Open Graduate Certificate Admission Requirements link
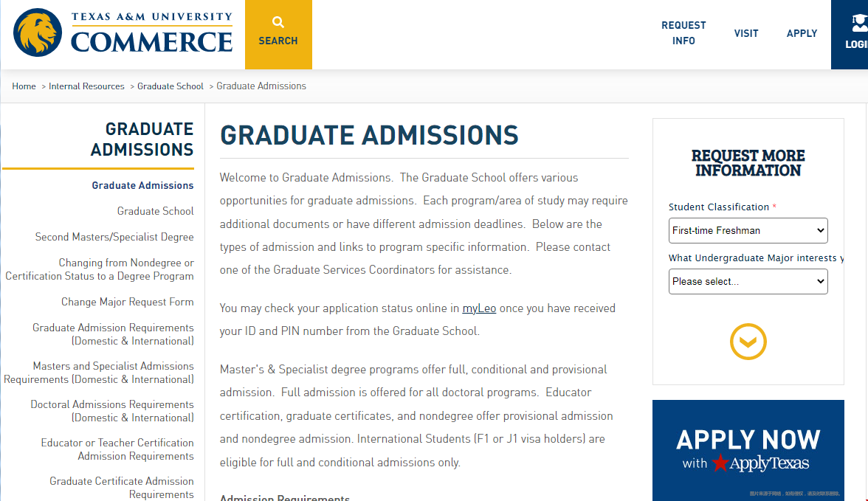Viewport: 868px width, 501px height. (122, 488)
